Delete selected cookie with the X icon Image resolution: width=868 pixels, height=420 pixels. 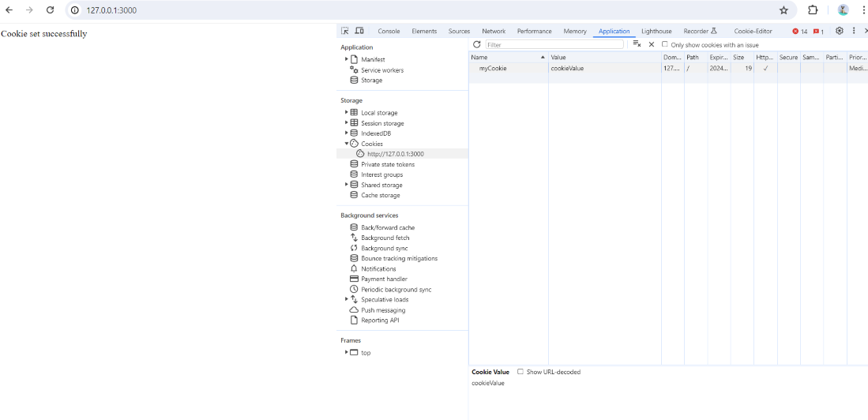[652, 44]
